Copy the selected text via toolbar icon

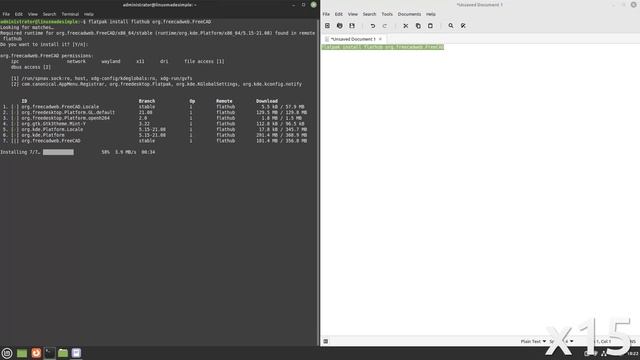tap(418, 26)
